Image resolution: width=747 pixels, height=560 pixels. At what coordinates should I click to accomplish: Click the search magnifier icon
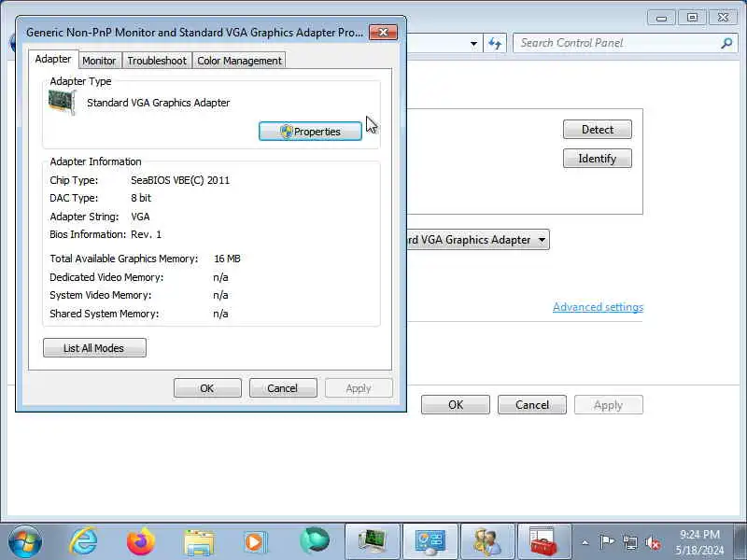(x=726, y=43)
